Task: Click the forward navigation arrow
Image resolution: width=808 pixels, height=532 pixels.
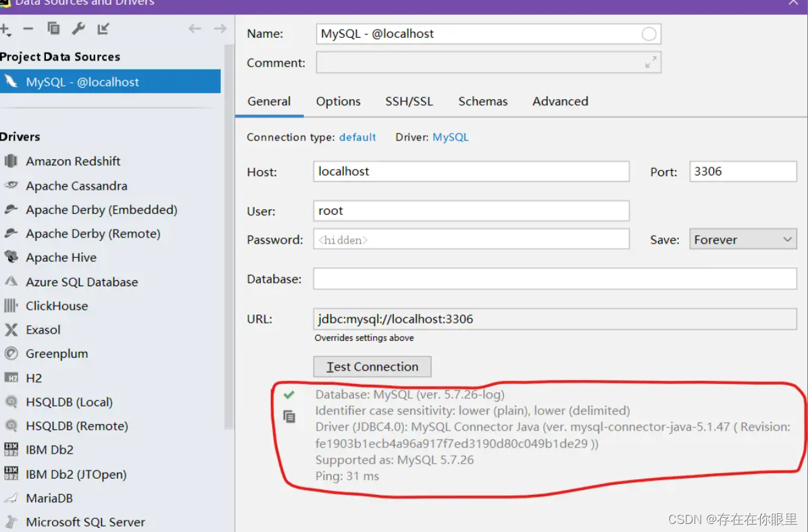Action: coord(219,29)
